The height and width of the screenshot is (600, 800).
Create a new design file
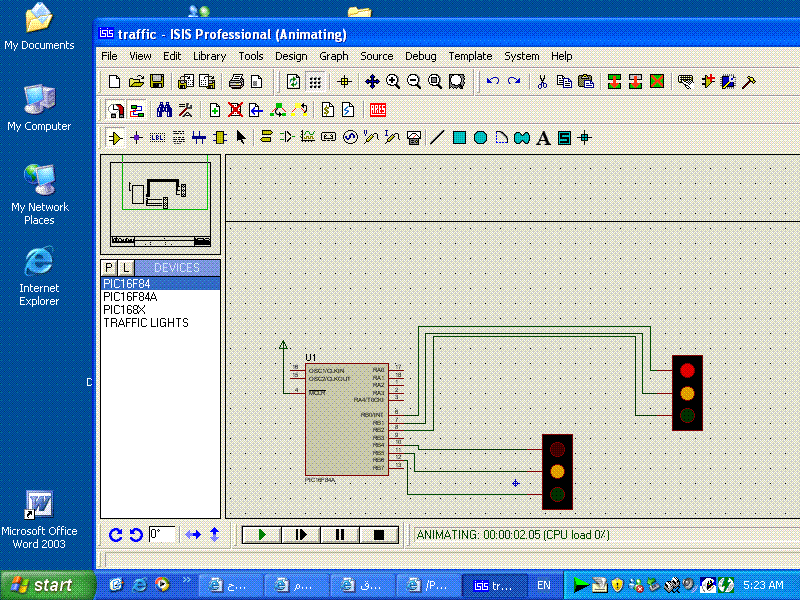click(115, 82)
